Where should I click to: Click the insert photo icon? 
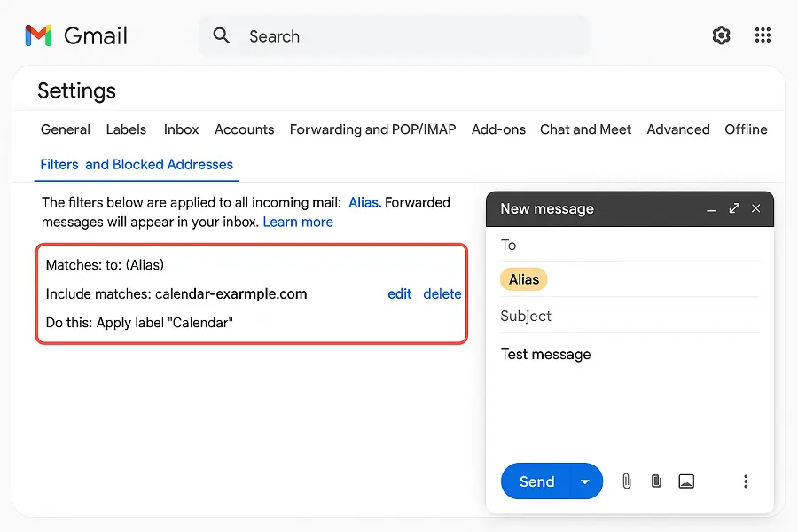point(685,481)
